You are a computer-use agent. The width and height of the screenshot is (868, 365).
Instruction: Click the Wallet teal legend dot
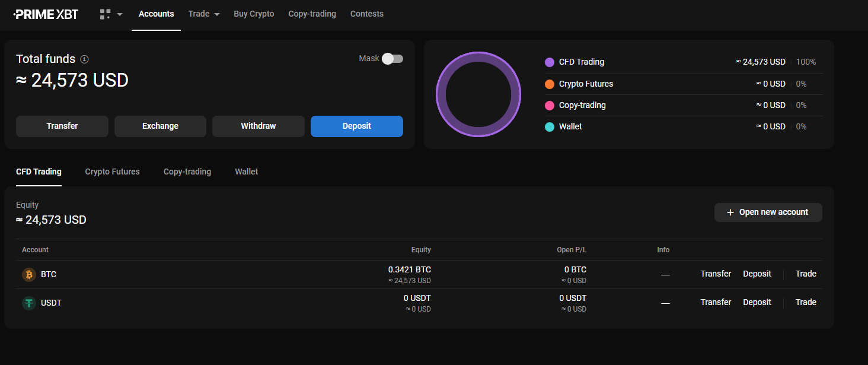point(550,126)
